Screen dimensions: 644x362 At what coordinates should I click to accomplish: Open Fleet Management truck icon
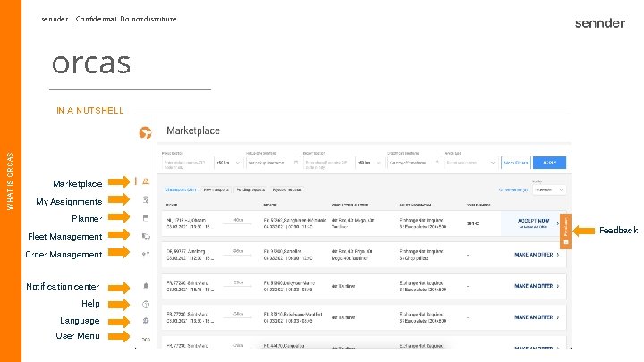click(146, 236)
